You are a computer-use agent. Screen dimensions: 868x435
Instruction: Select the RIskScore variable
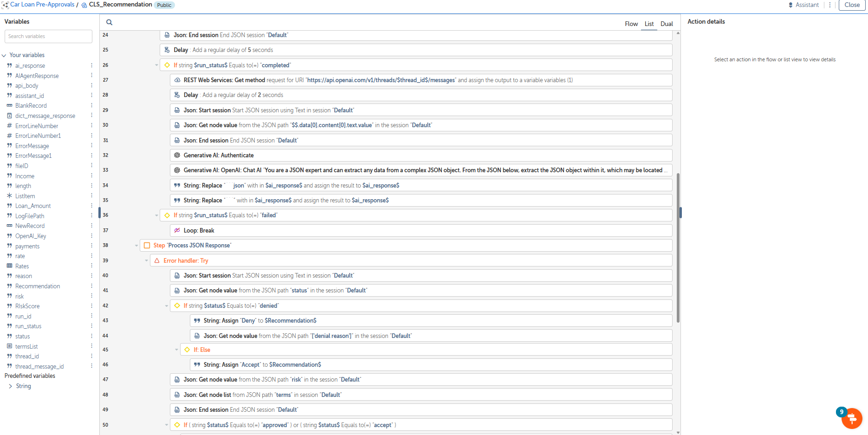27,306
